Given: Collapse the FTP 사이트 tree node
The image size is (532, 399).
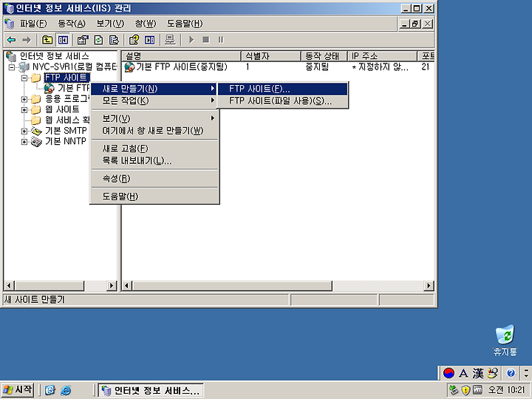Looking at the screenshot, I should point(24,78).
